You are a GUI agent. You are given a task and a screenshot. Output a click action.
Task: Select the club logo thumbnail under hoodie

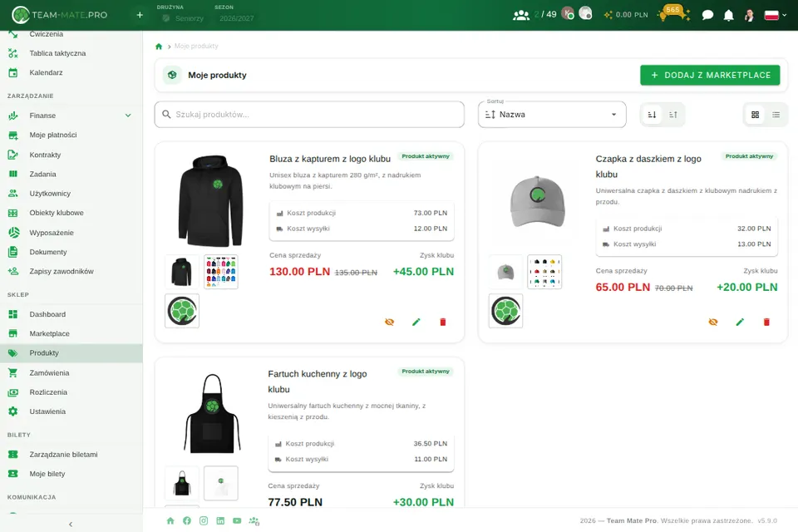pos(182,311)
